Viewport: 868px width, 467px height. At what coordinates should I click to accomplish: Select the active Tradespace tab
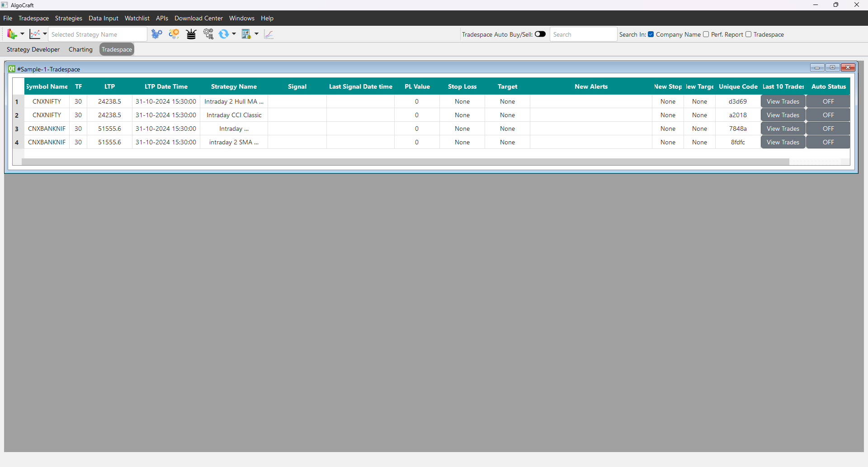pos(117,49)
